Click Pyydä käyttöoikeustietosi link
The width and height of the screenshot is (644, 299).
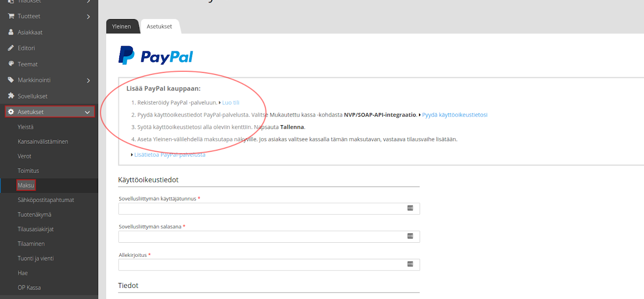tap(454, 115)
